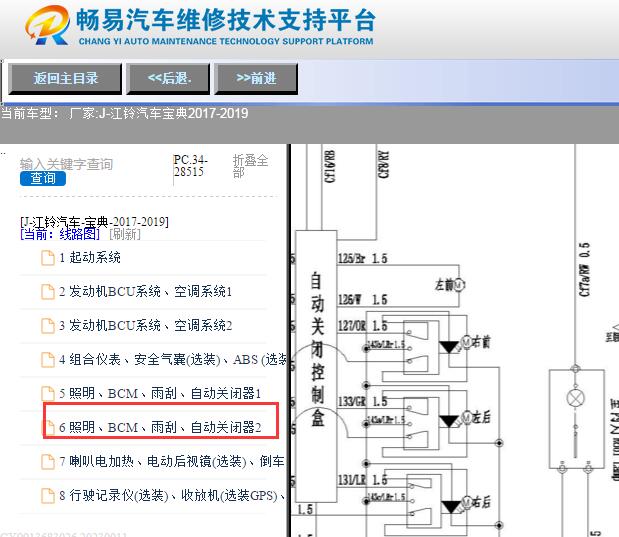
Task: Open 4 组合仪表、安全气囊 entry
Action: click(173, 360)
